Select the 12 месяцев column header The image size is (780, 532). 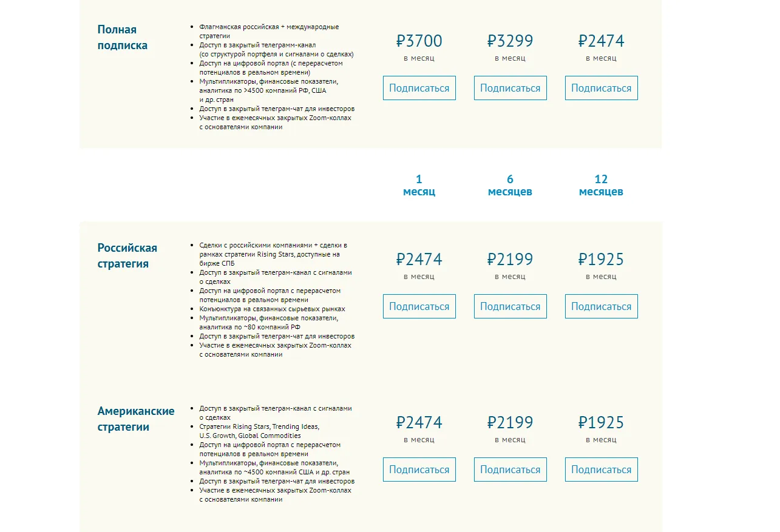click(601, 185)
